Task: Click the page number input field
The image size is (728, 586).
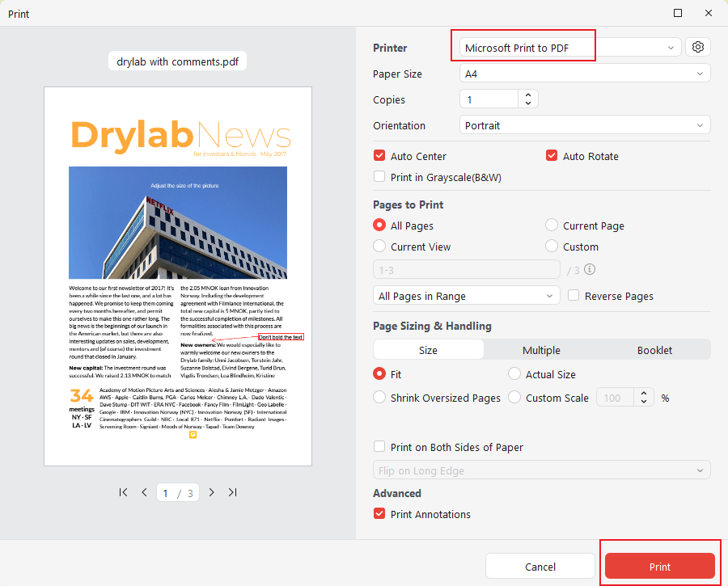Action: [165, 492]
